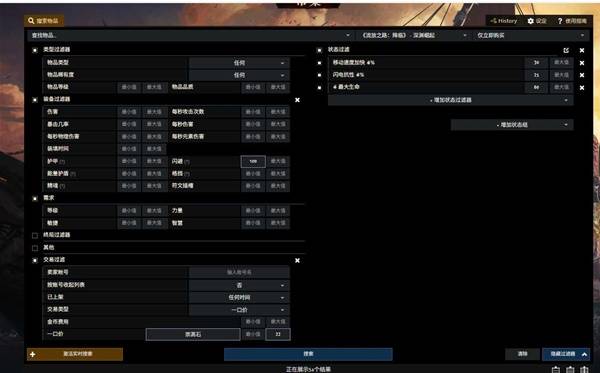Click the edit icon in 状态过滤 header

click(566, 50)
